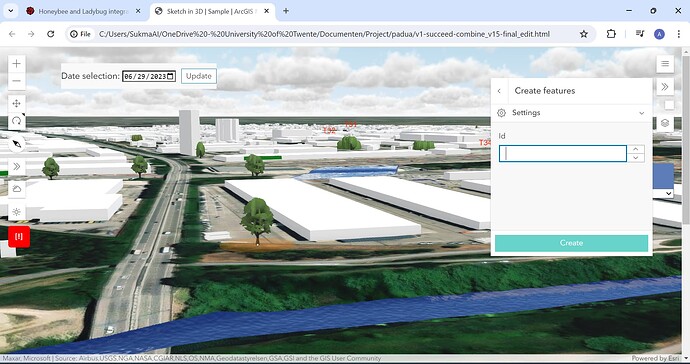Click the Update button
The image size is (690, 364).
(198, 76)
